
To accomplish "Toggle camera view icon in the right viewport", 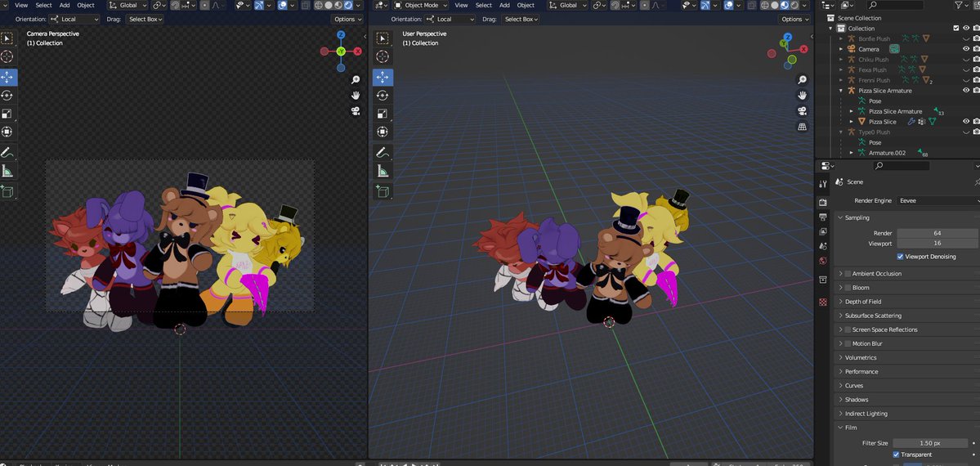I will point(803,110).
